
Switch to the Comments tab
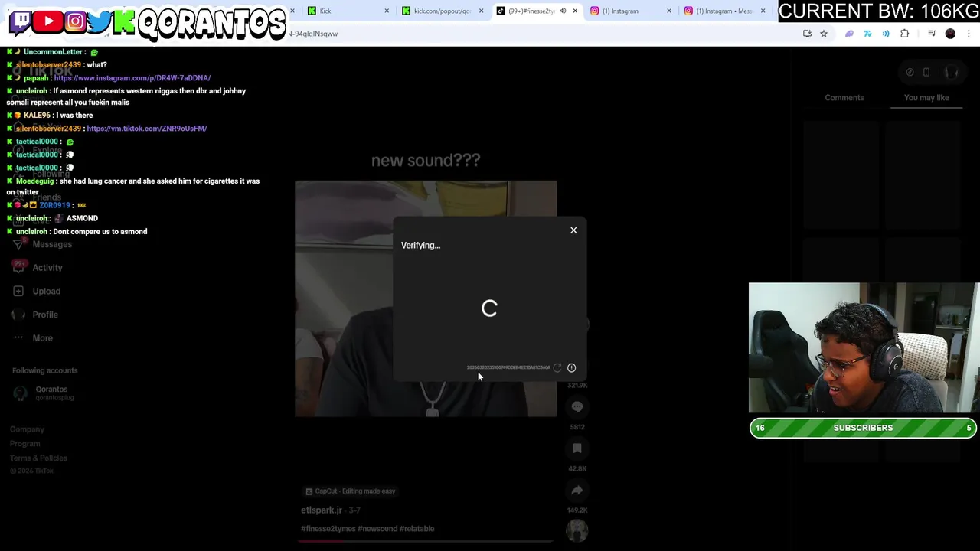coord(844,98)
